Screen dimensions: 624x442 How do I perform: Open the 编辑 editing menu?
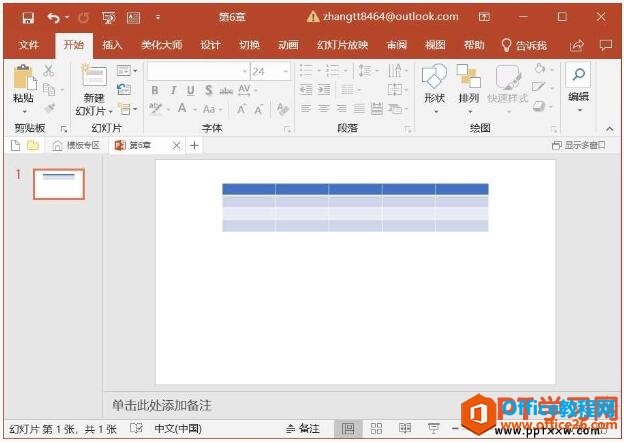pyautogui.click(x=578, y=89)
